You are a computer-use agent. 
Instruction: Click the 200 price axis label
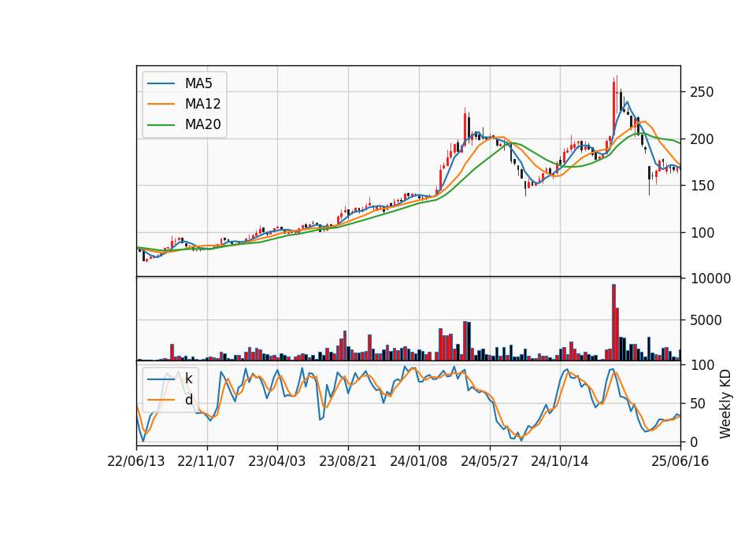(x=702, y=139)
